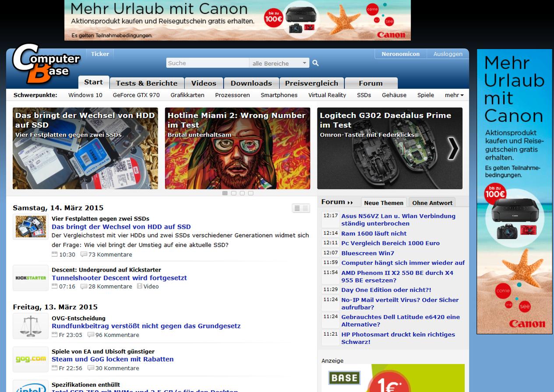Viewport: 554px width, 392px height.
Task: Click the Canon skyscraper ad on right
Action: (515, 191)
